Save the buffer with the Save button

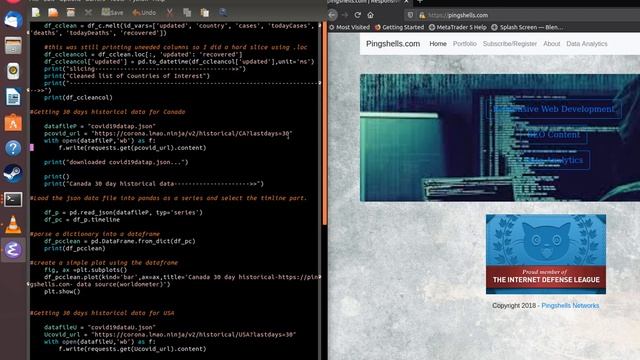pyautogui.click(x=112, y=13)
